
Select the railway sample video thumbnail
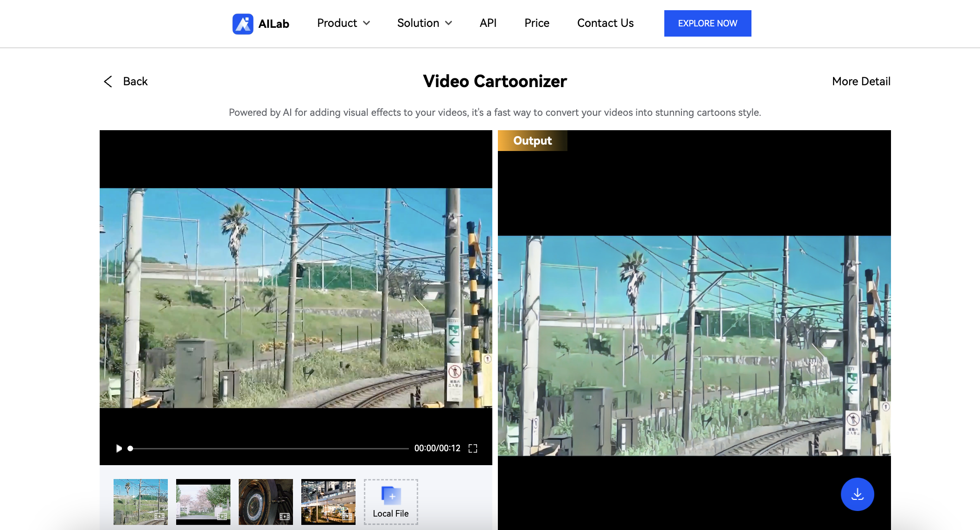click(140, 502)
